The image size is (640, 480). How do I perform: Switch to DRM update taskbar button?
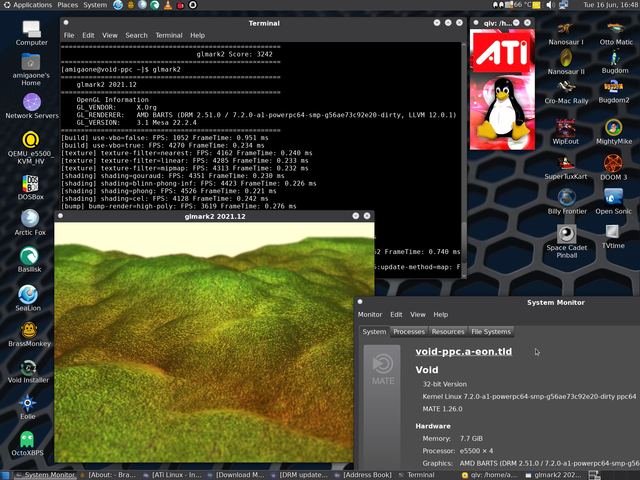(300, 475)
